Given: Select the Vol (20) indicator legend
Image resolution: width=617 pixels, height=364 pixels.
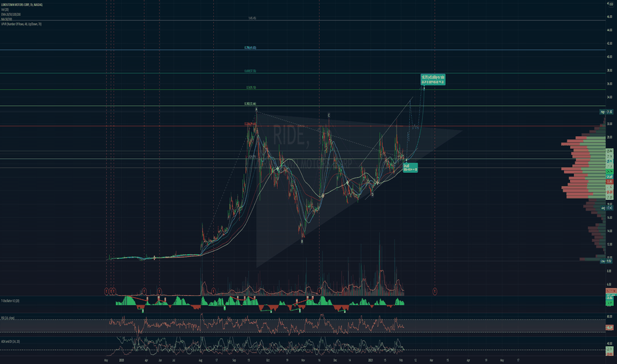Looking at the screenshot, I should tap(5, 9).
